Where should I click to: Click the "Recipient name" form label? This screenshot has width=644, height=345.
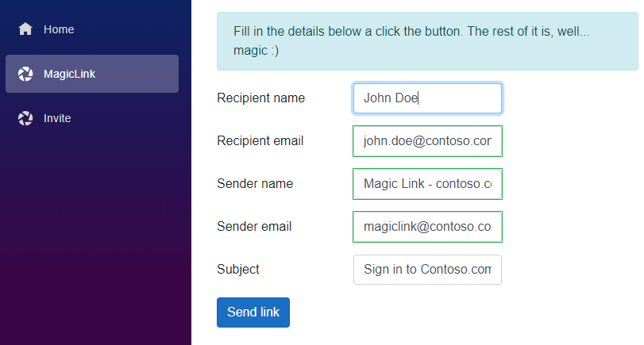point(260,98)
